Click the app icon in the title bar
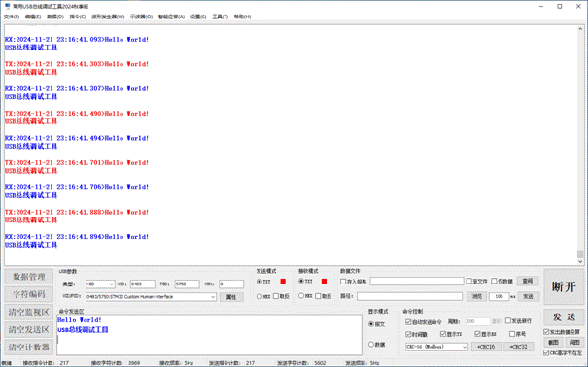The image size is (588, 367). [x=8, y=6]
